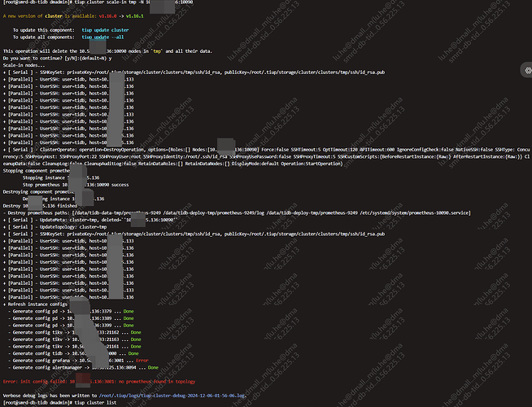532x407 pixels.
Task: Click the 'Generate config tikv' line ending :21162
Action: [x=75, y=332]
